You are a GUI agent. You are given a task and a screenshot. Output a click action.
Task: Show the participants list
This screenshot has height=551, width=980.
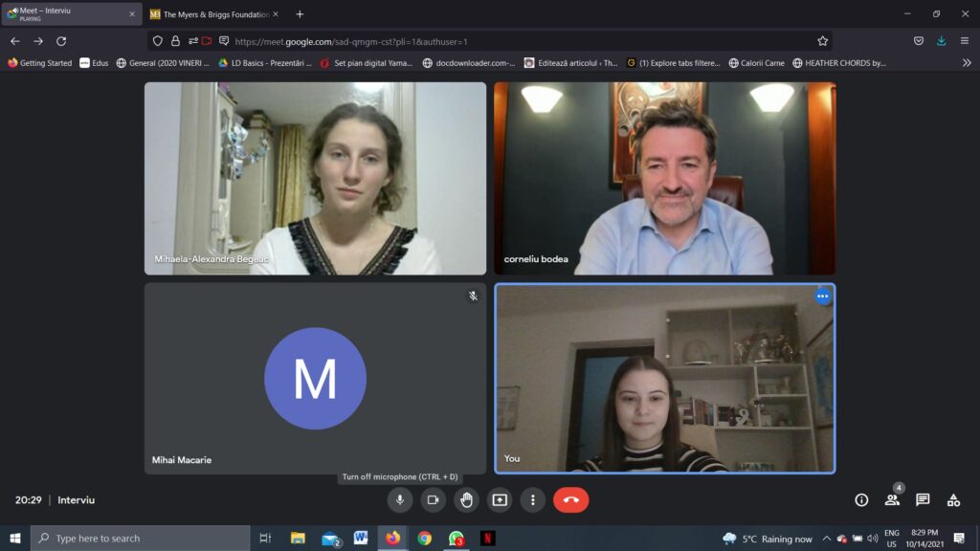892,500
